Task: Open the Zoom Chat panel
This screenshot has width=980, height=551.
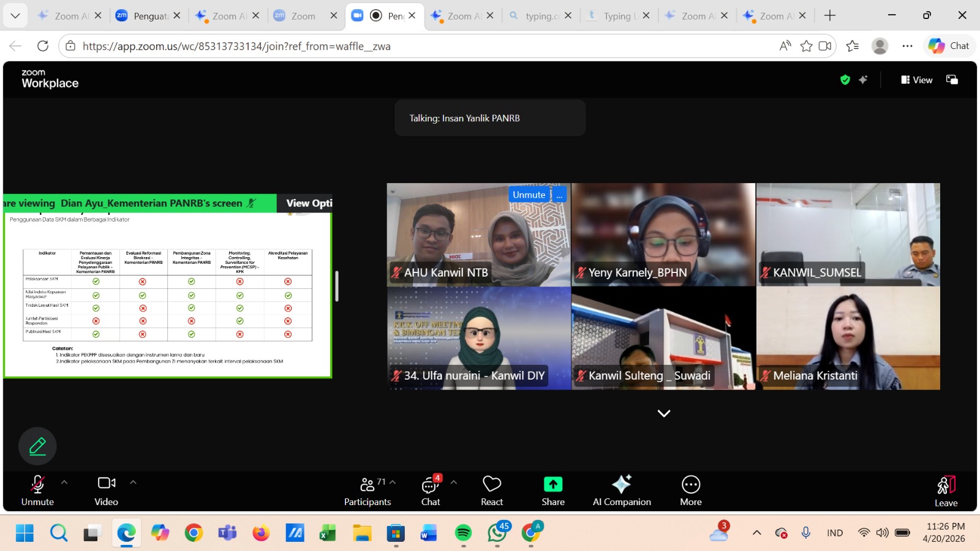Action: click(431, 490)
